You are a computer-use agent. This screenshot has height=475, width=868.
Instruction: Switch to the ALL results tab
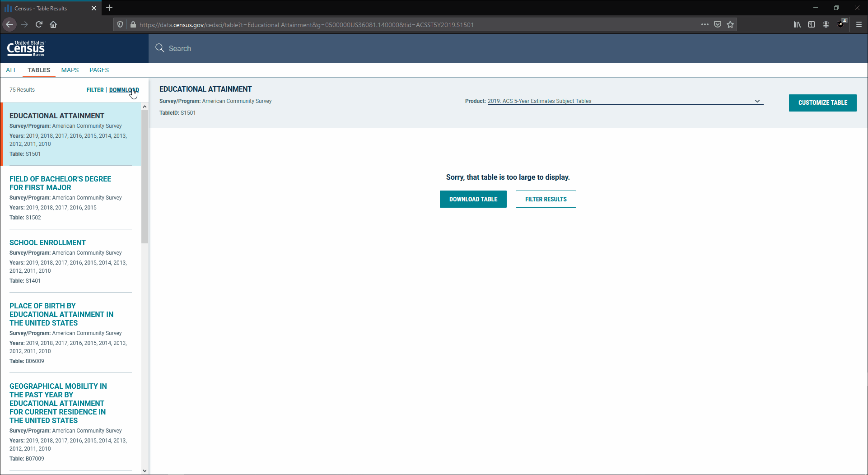[x=11, y=70]
